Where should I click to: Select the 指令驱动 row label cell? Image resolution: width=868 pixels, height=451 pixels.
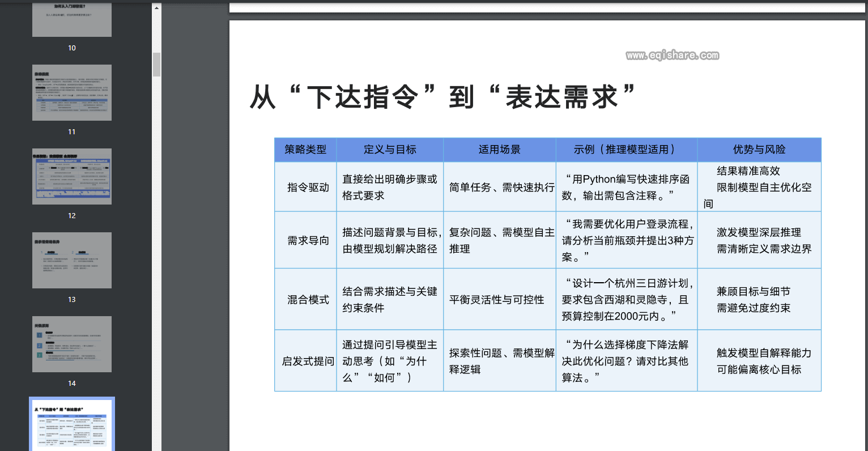[x=308, y=187]
